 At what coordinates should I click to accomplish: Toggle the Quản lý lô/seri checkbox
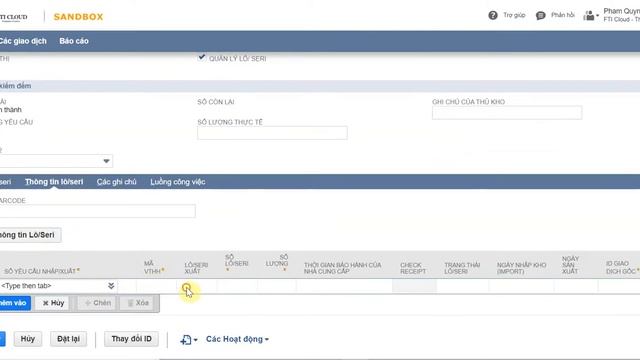click(201, 58)
